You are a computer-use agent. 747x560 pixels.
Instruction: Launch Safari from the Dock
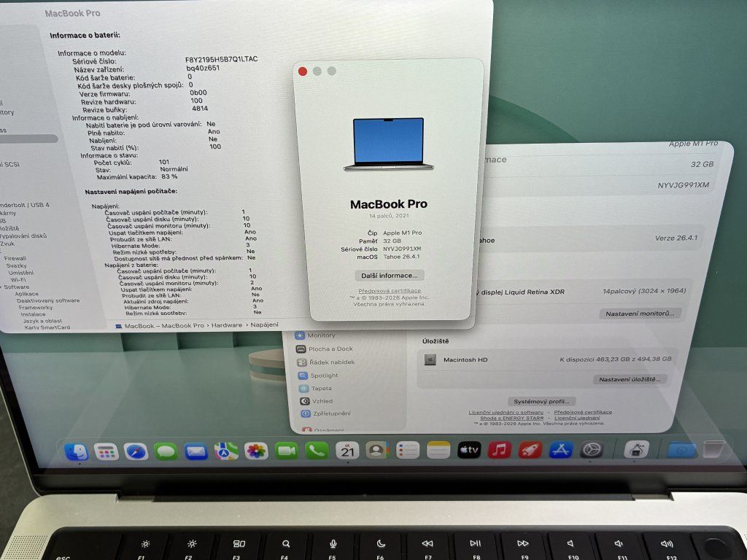coord(136,451)
